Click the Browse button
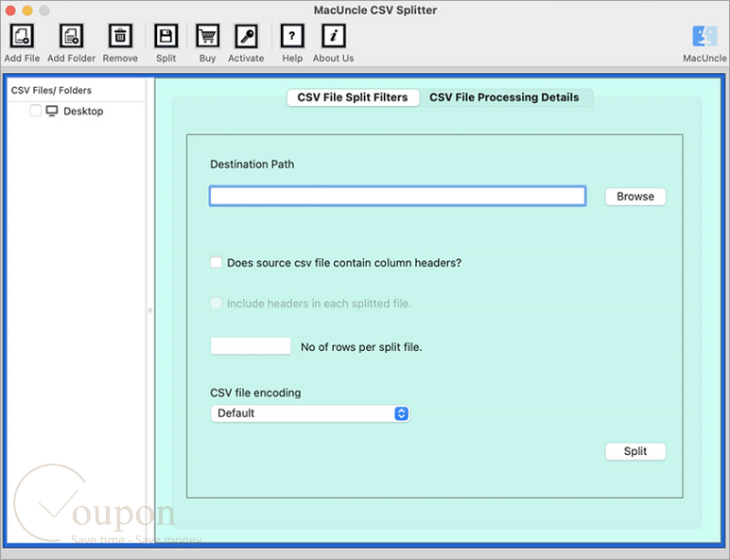 point(635,197)
